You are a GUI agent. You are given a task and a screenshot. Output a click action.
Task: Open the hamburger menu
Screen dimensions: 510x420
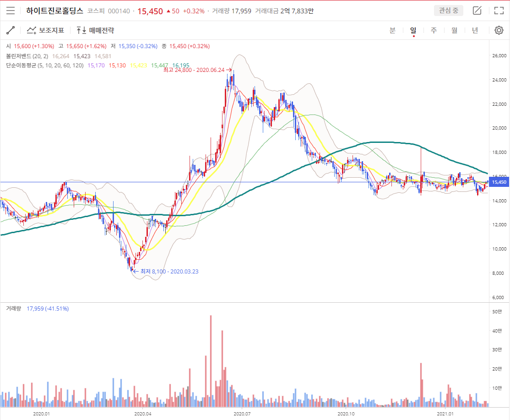tap(11, 11)
